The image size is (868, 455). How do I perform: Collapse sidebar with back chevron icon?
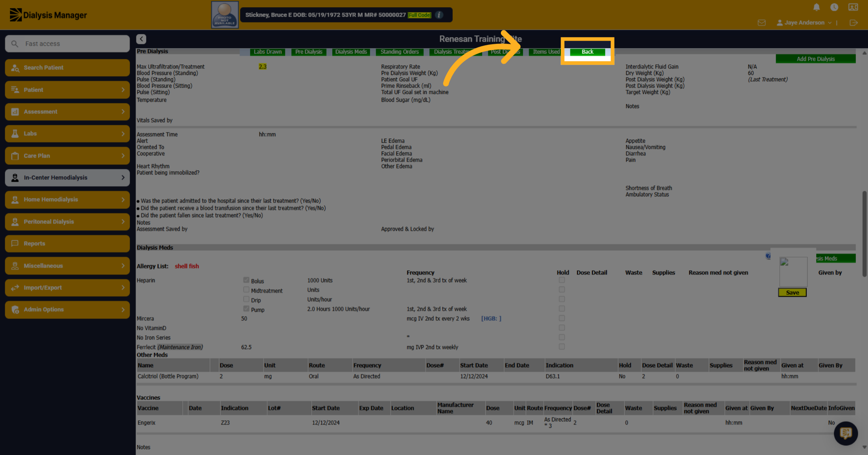pyautogui.click(x=141, y=39)
